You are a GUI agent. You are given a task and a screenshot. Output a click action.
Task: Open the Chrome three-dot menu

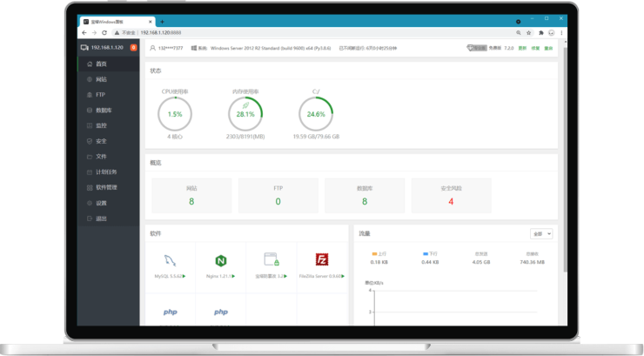[561, 33]
